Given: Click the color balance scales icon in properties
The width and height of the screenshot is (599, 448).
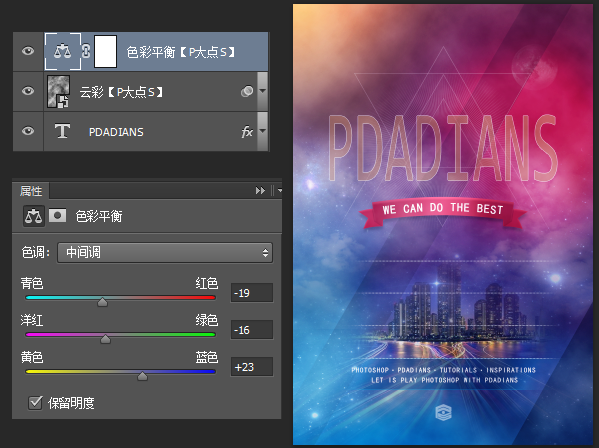Looking at the screenshot, I should (x=34, y=216).
